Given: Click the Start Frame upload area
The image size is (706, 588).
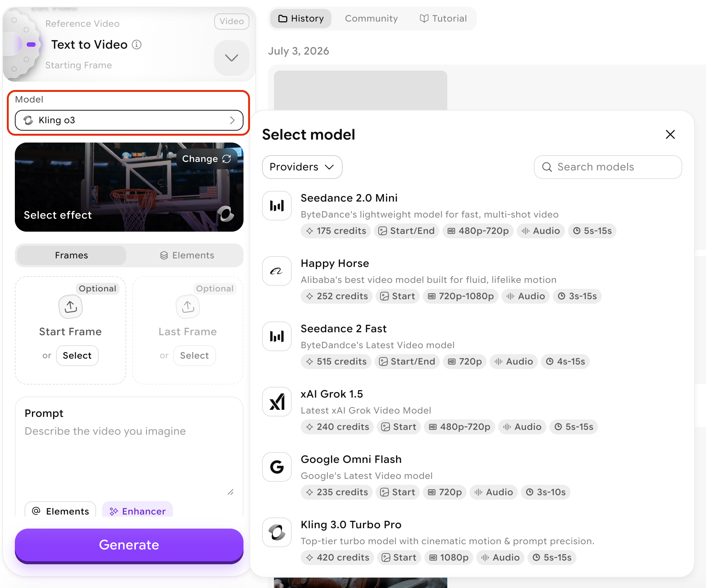Looking at the screenshot, I should (71, 330).
